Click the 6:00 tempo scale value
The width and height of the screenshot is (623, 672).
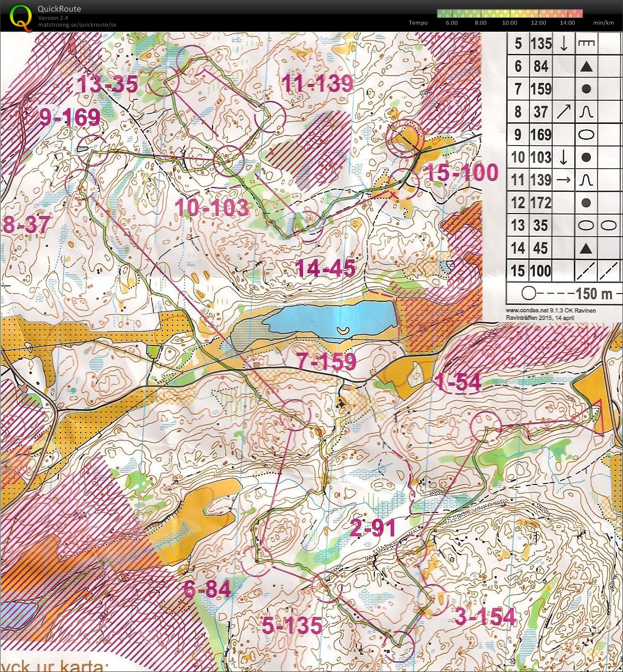click(x=452, y=23)
